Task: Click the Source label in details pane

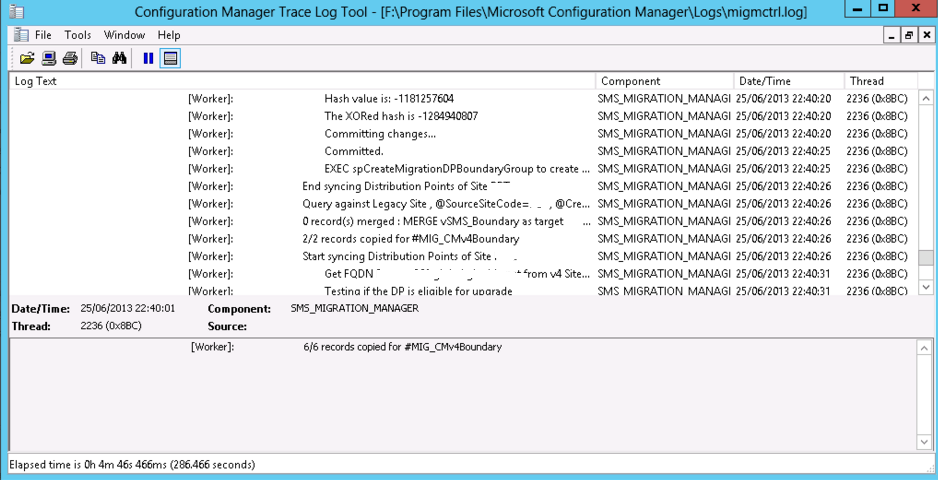Action: 227,326
